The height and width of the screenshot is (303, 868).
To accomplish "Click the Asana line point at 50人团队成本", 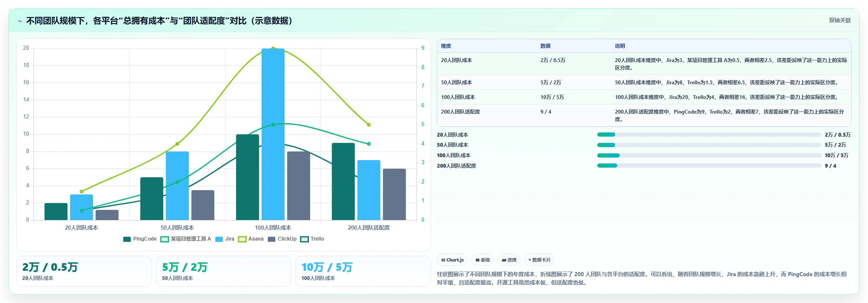I will [x=177, y=144].
